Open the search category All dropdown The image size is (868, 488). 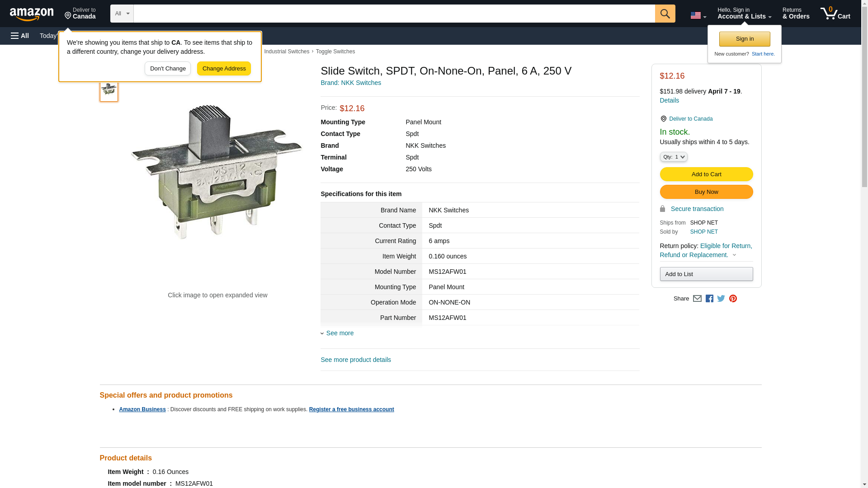122,14
